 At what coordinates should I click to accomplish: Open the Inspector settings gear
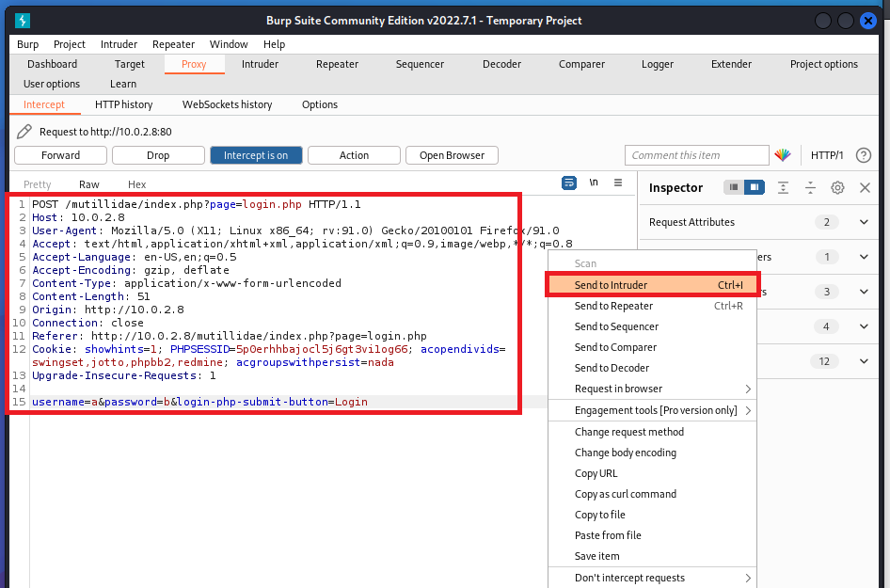click(x=837, y=187)
